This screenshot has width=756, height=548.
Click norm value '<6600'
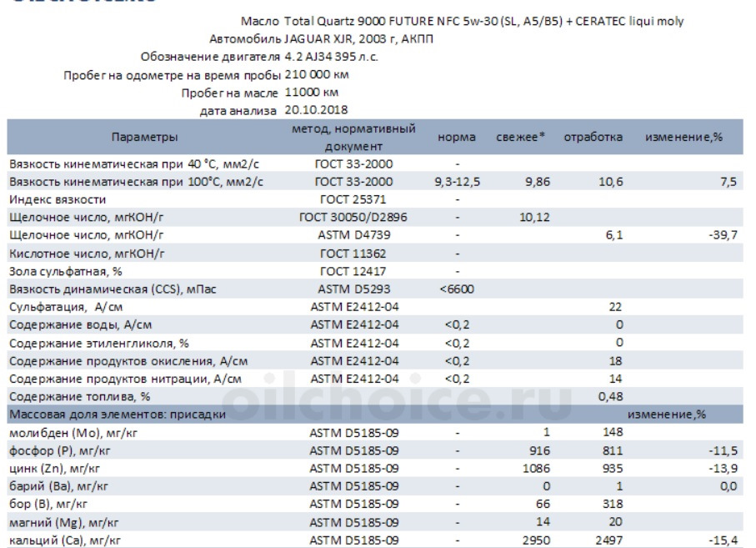457,289
